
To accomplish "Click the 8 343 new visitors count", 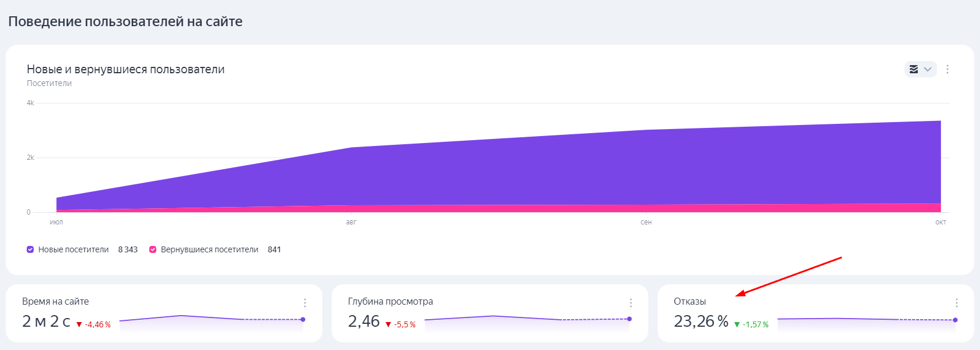I will 127,249.
